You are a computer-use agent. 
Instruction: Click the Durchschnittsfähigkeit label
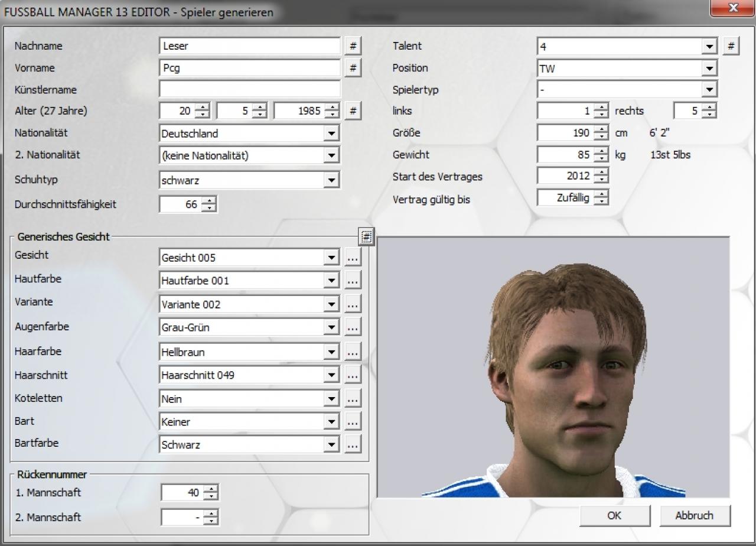(x=66, y=204)
